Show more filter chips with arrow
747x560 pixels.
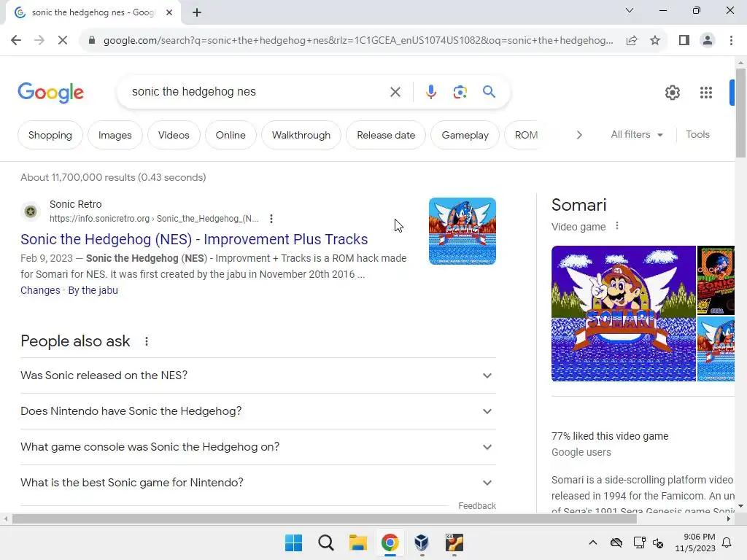(578, 135)
